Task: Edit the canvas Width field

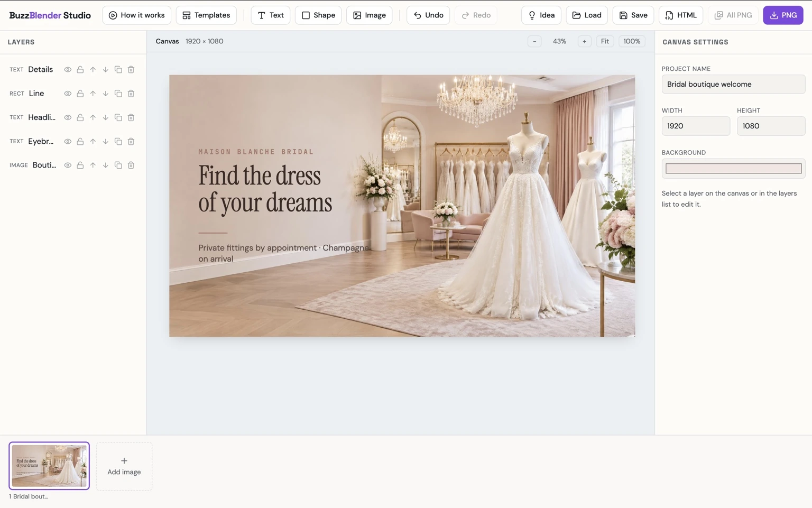Action: tap(696, 126)
